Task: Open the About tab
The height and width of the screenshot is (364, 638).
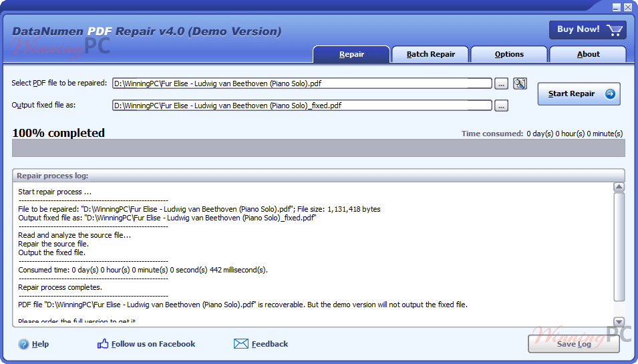Action: coord(588,54)
